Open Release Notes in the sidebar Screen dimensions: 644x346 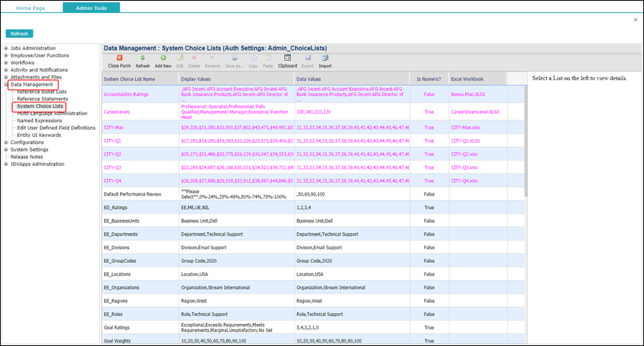[26, 156]
